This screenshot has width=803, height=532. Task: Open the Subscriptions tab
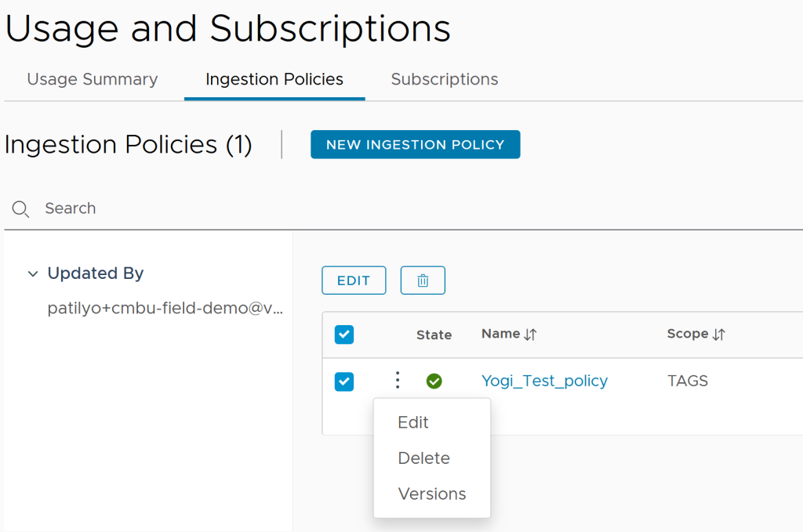click(445, 79)
